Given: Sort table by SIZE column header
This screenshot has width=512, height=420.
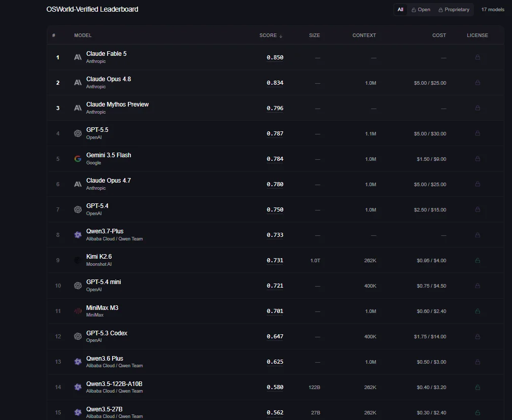Looking at the screenshot, I should [315, 35].
